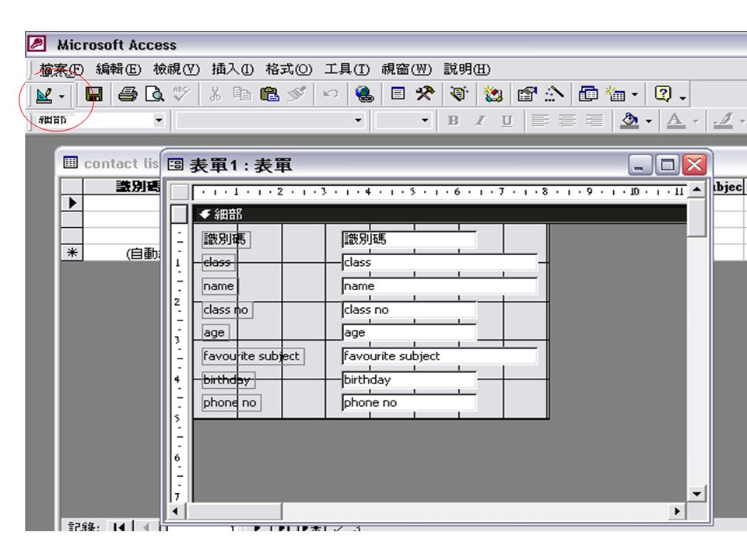Click the Copy icon
This screenshot has height=560, width=747.
[x=242, y=94]
